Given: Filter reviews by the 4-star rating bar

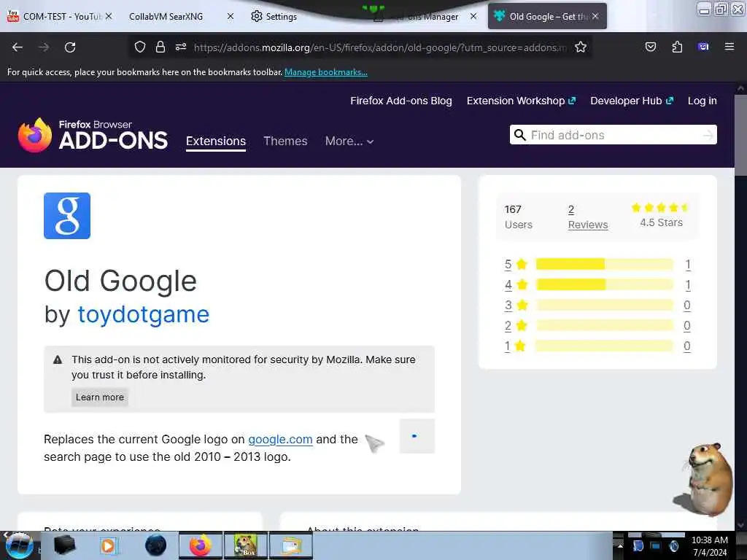Looking at the screenshot, I should pos(605,284).
